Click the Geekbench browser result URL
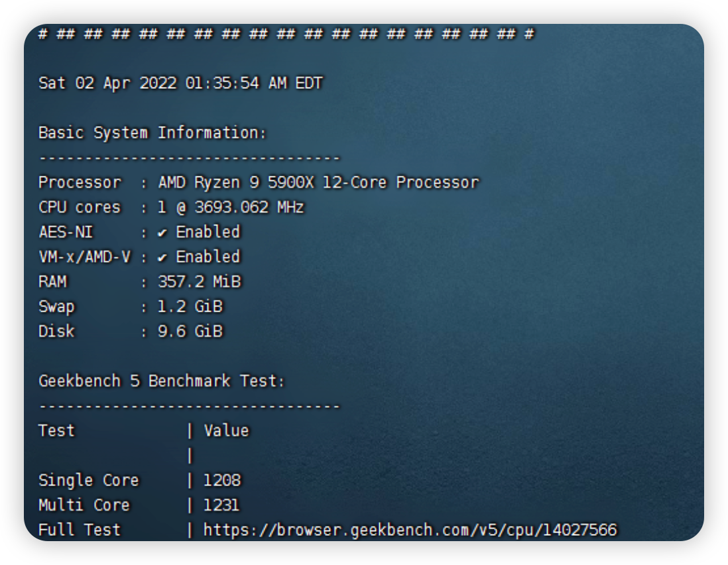The width and height of the screenshot is (728, 565). click(x=410, y=530)
